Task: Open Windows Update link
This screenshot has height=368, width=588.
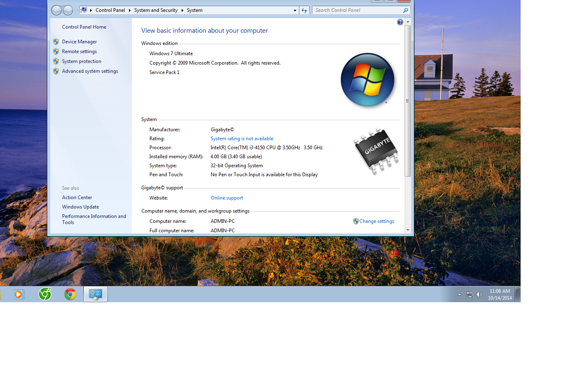Action: pos(80,207)
